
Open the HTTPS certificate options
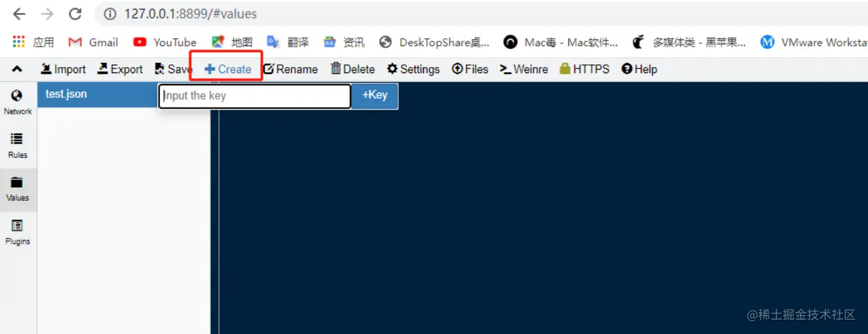[585, 69]
